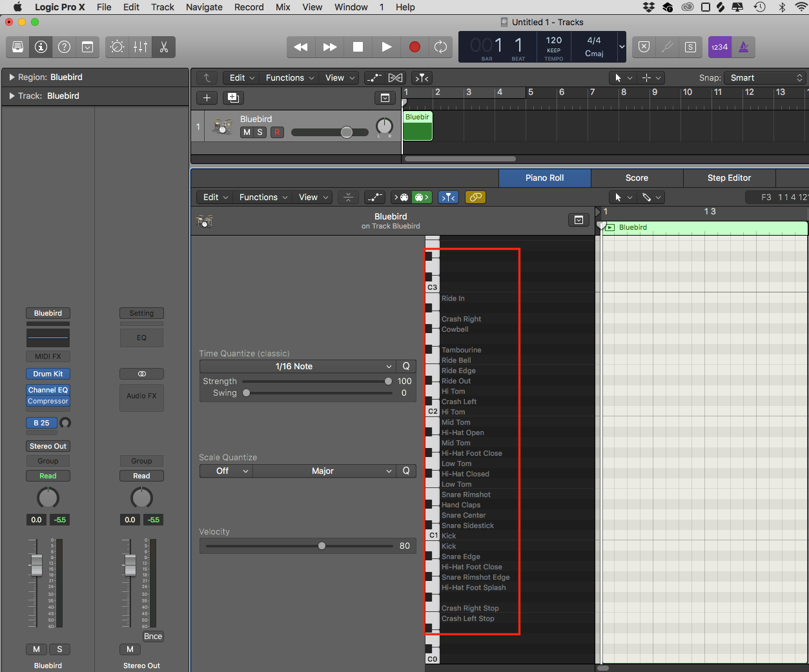Screen dimensions: 809x672
Task: Open Snap Smart dropdown
Action: tap(765, 77)
